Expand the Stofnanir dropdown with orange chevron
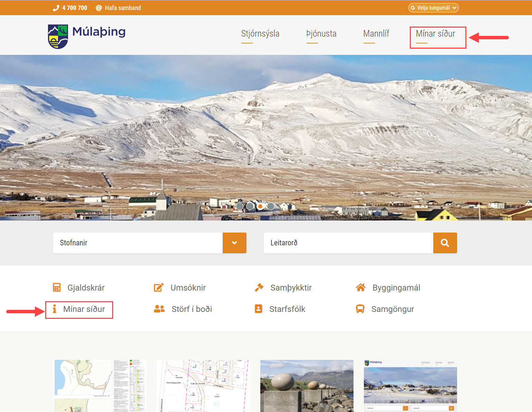 coord(234,243)
